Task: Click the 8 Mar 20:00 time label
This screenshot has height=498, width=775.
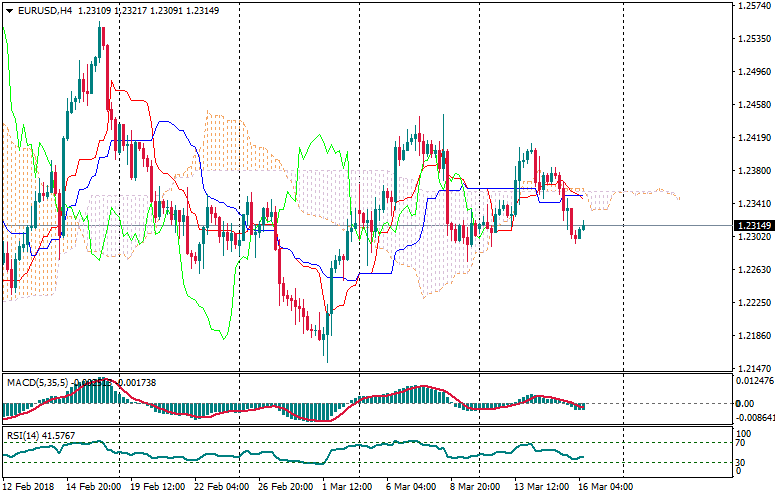Action: 473,487
